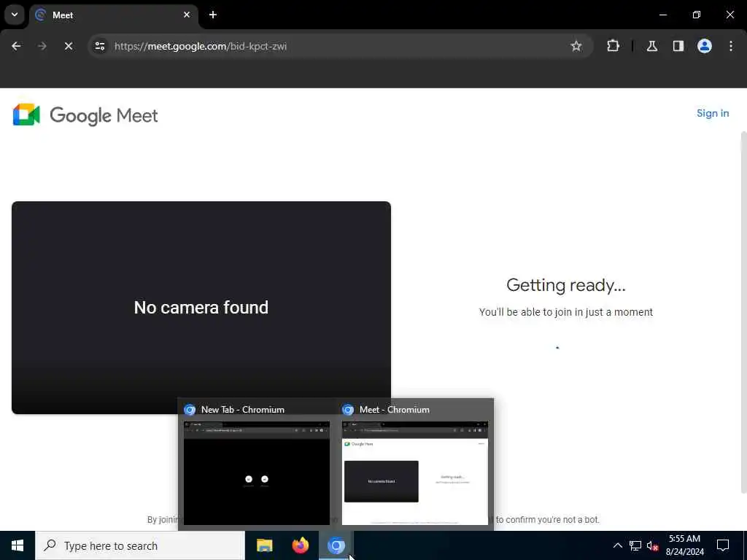Click "You'll be able to join" message
747x560 pixels.
(566, 312)
